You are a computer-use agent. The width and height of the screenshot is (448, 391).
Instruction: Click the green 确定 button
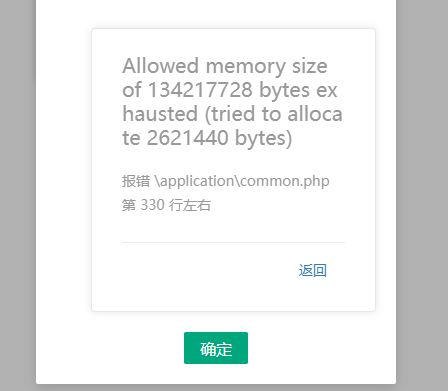pos(216,348)
